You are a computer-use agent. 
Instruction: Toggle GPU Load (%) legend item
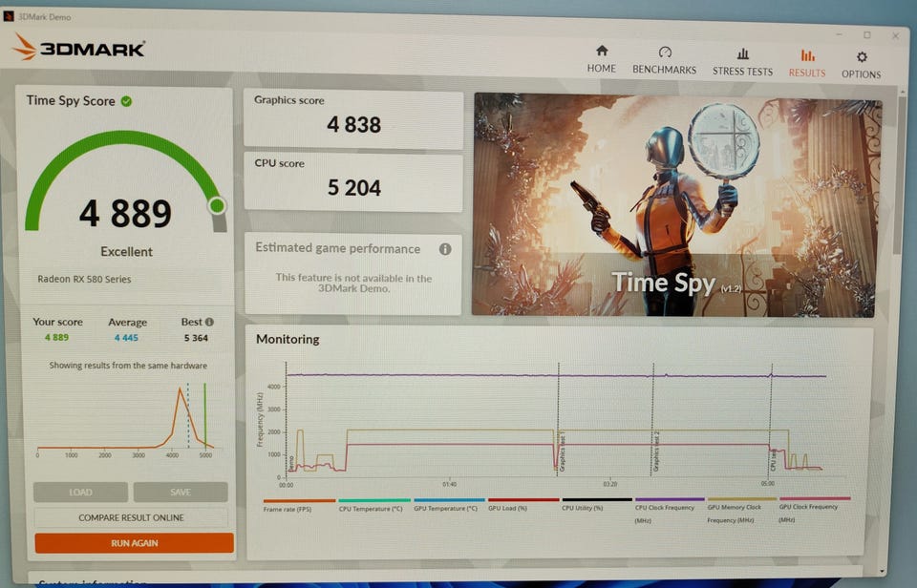click(523, 506)
